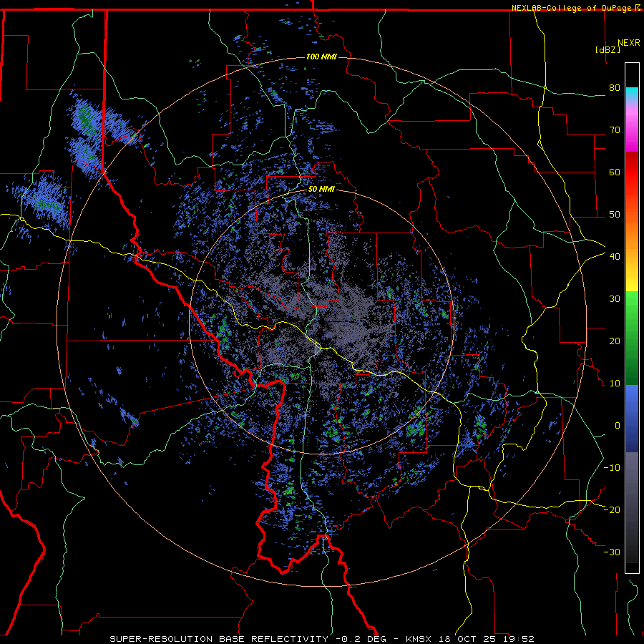644x644 pixels.
Task: Click the 30 value on the dBZ scale
Action: click(615, 298)
